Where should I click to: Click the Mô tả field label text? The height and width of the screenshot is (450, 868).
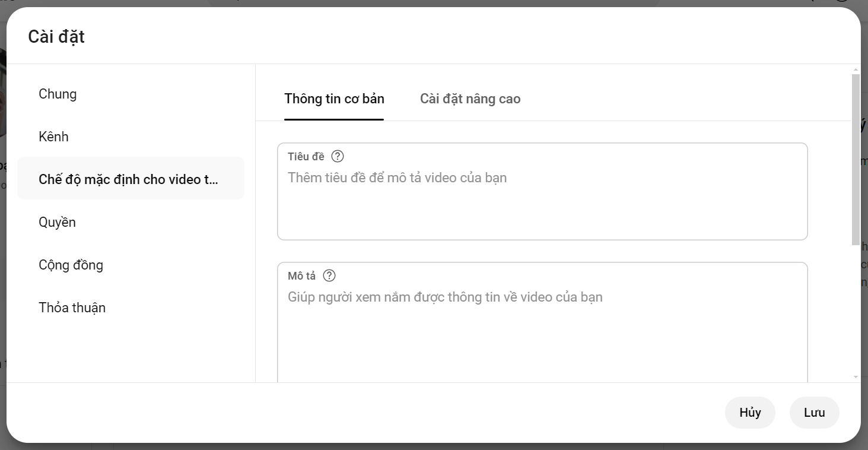point(302,276)
